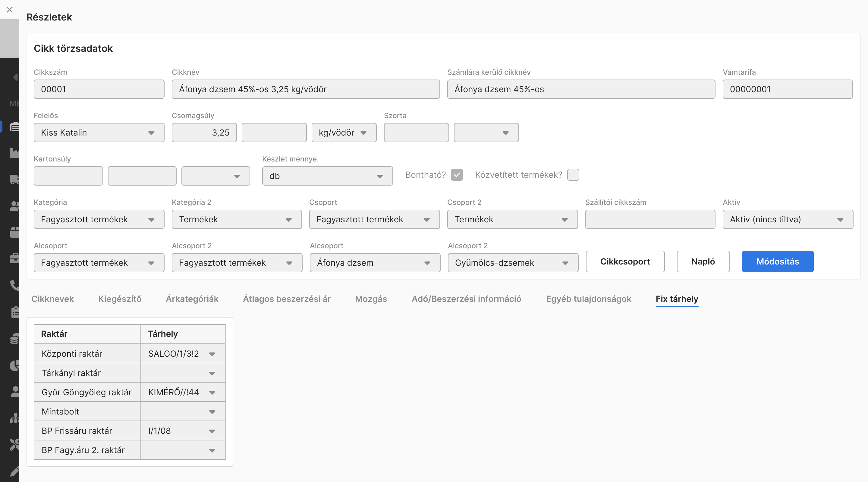The width and height of the screenshot is (868, 482).
Task: Switch to the Adó/Beszerzési információ tab
Action: click(x=466, y=299)
